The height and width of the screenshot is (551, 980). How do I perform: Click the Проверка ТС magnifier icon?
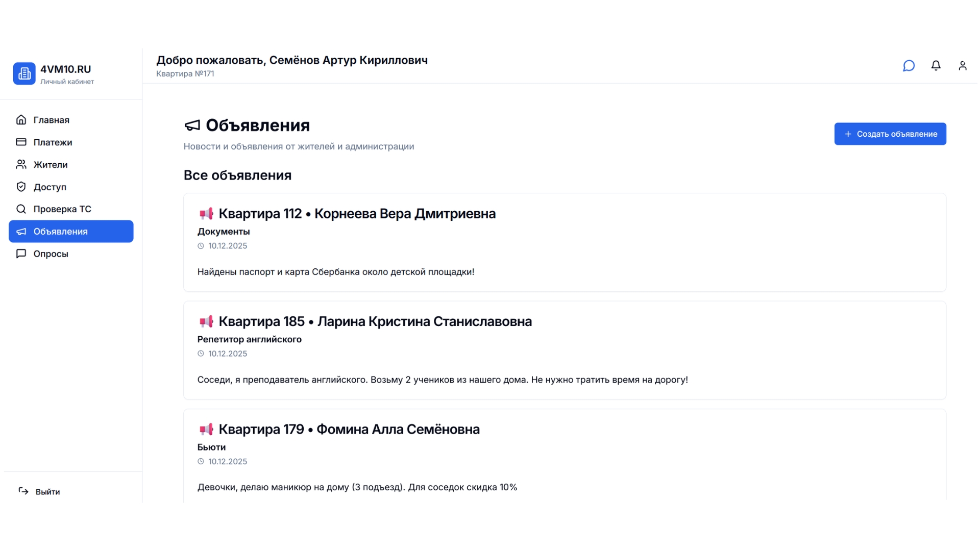21,209
